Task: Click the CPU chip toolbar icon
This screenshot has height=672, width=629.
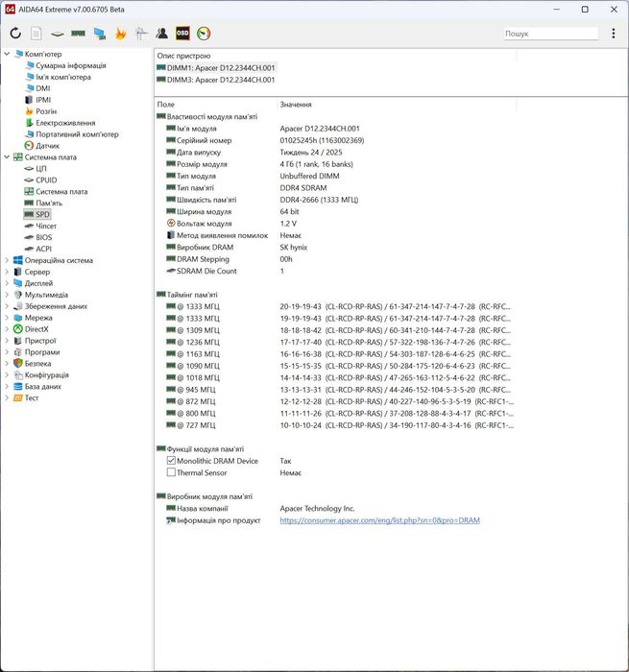Action: click(x=57, y=34)
